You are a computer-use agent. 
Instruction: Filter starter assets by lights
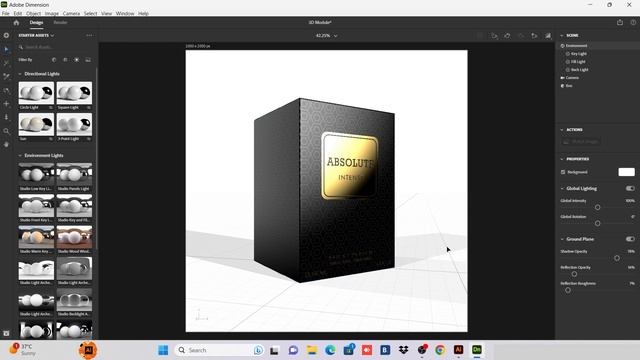76,60
